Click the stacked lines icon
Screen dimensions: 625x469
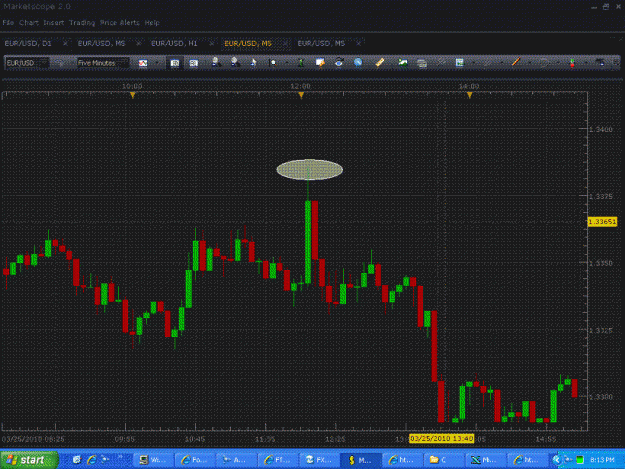point(422,63)
